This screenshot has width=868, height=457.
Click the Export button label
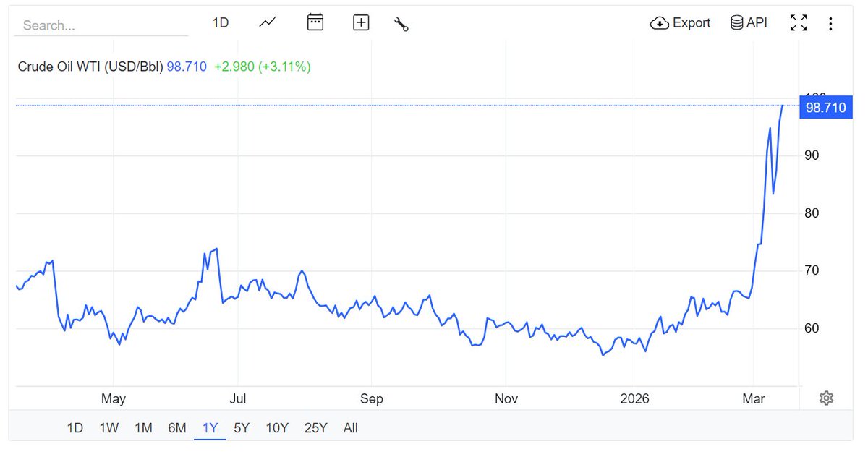click(x=692, y=23)
